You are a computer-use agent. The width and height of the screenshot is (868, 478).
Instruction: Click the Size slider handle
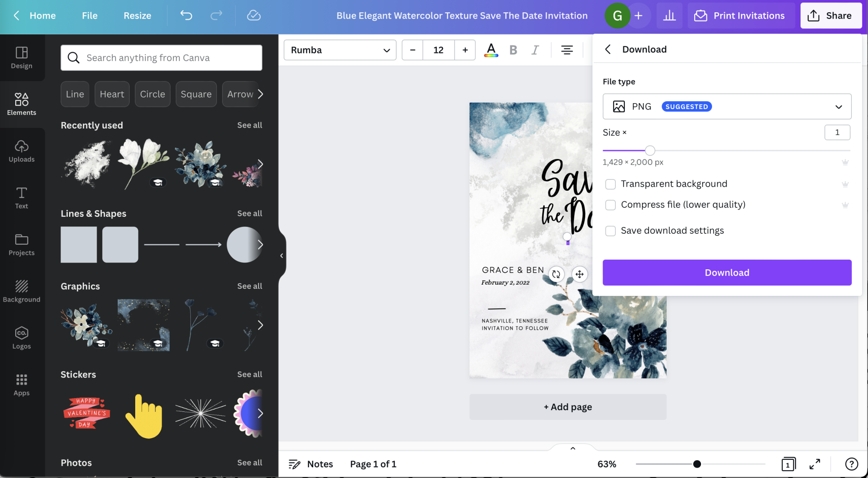point(650,151)
